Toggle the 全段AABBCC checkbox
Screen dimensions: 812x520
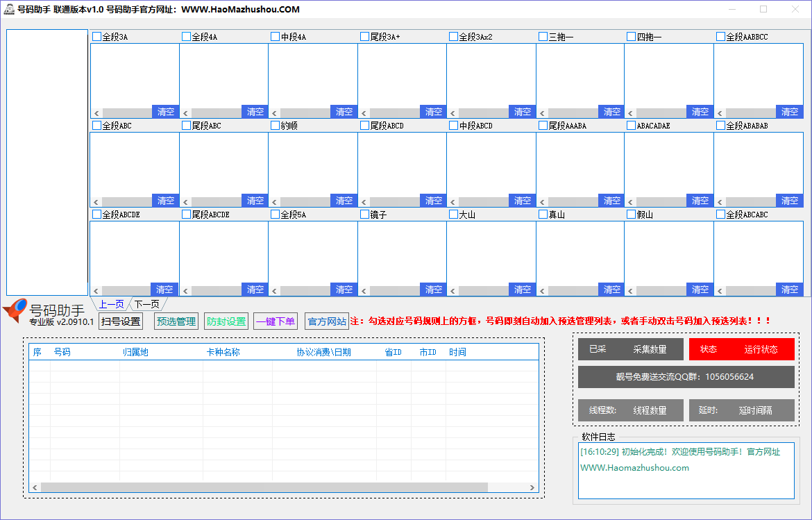[x=720, y=37]
